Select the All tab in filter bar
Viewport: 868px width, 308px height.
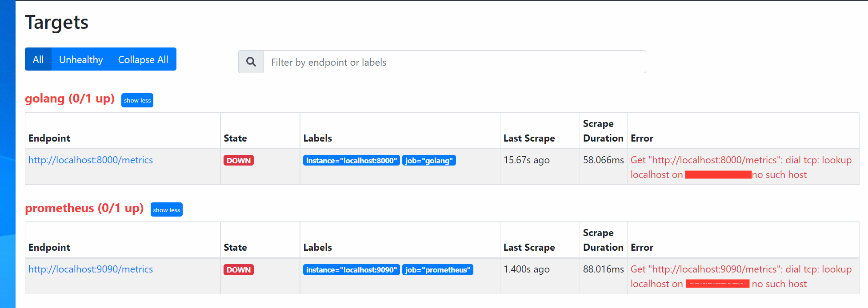click(38, 59)
